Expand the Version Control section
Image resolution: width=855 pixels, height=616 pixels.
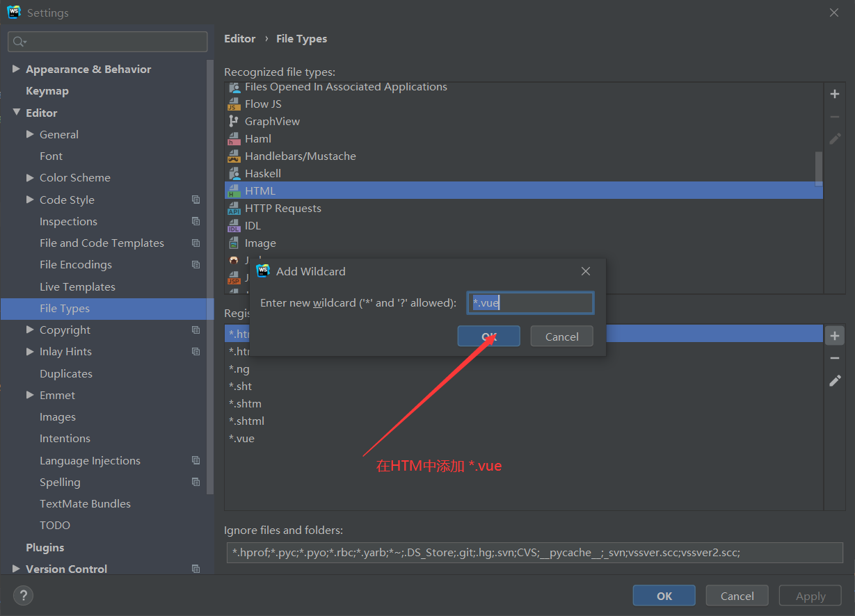pyautogui.click(x=17, y=569)
